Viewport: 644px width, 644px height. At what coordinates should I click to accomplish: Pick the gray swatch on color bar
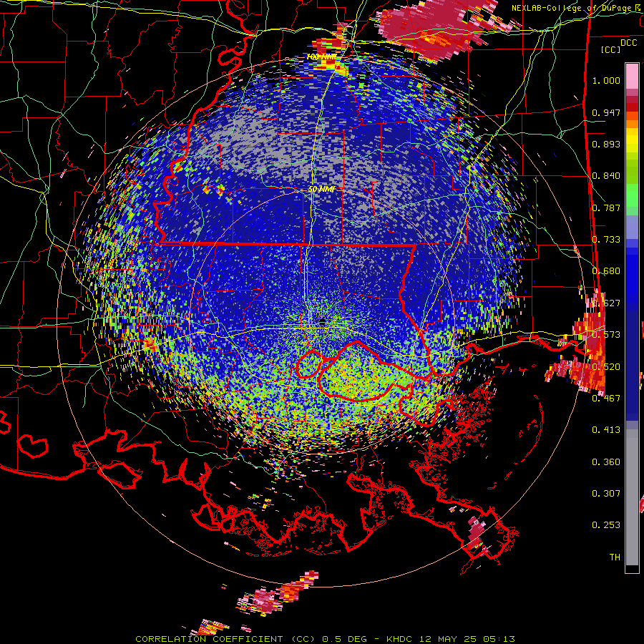pos(632,497)
